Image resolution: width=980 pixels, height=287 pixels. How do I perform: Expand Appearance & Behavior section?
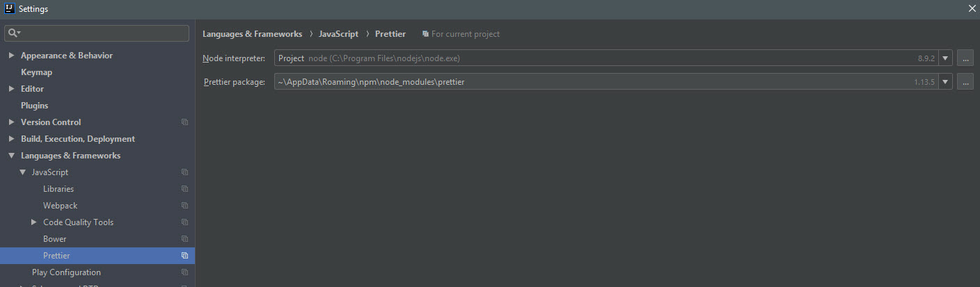point(11,56)
